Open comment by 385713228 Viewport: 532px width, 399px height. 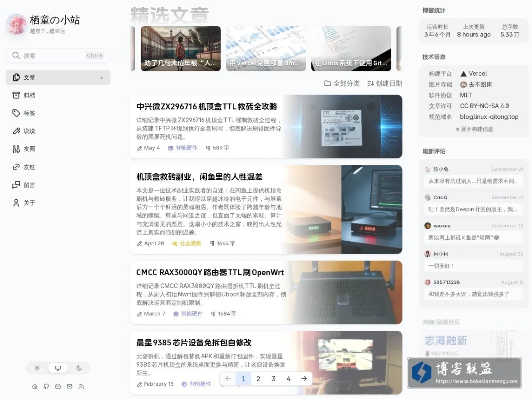pos(473,289)
